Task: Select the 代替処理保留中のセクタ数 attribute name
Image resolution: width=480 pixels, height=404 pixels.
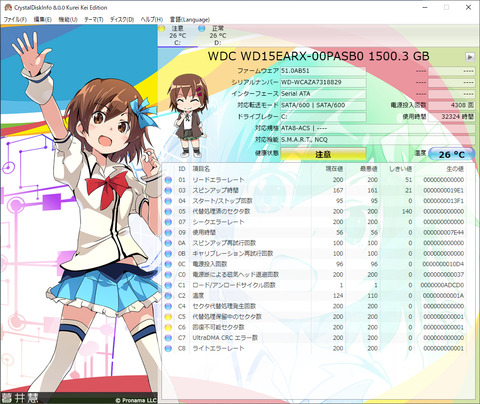Action: [227, 317]
